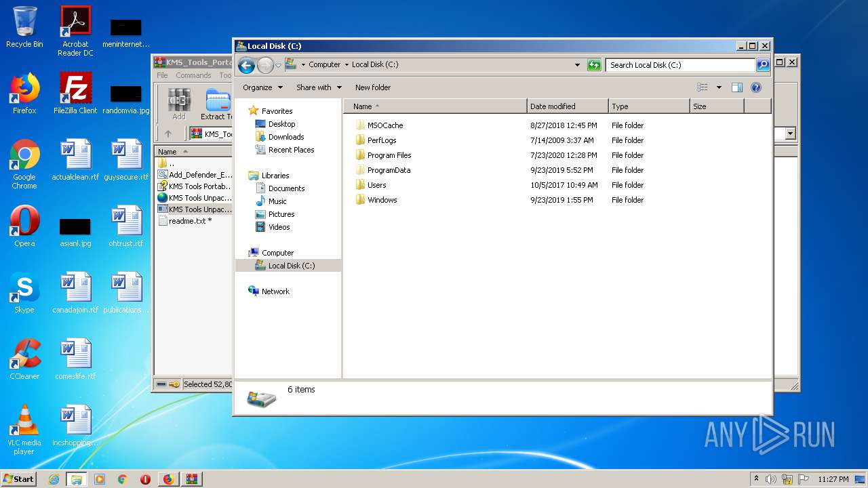The height and width of the screenshot is (488, 868).
Task: Open the Videos library
Action: pos(273,227)
